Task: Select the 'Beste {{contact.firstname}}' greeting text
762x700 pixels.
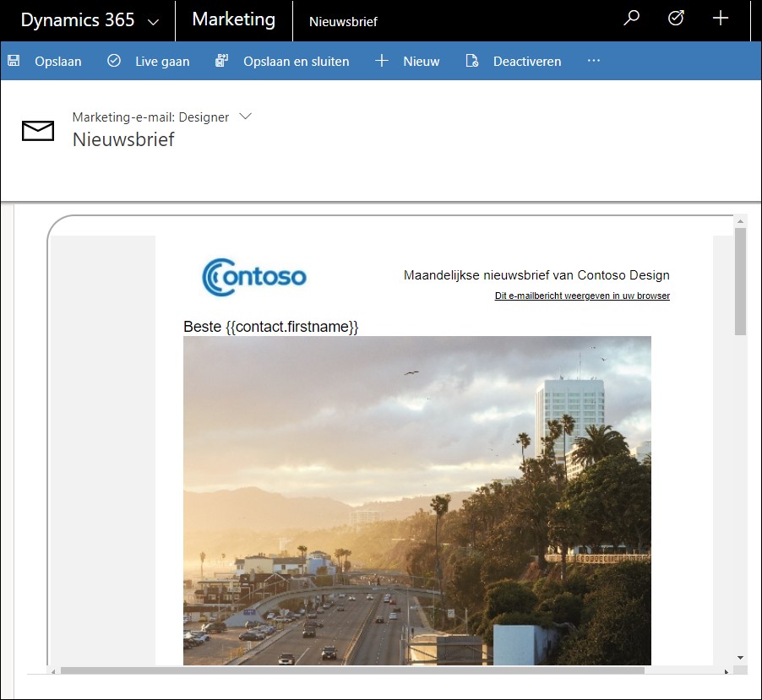Action: tap(270, 327)
